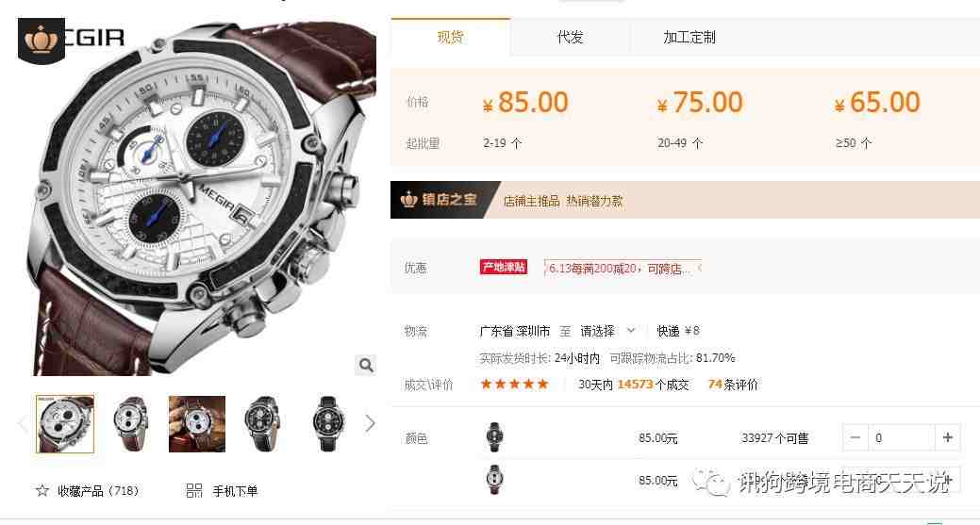The width and height of the screenshot is (980, 525).
Task: Select the white-dial brown strap color swatch
Action: (x=494, y=480)
